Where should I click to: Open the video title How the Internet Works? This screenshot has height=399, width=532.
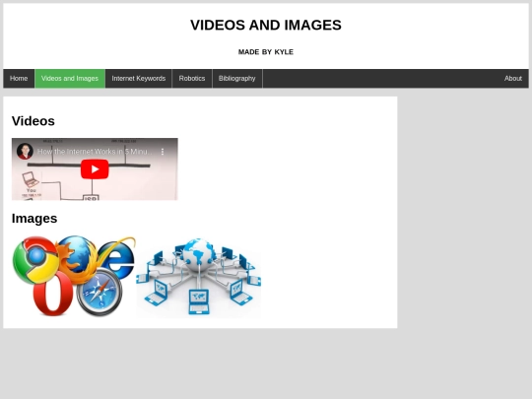pos(95,152)
